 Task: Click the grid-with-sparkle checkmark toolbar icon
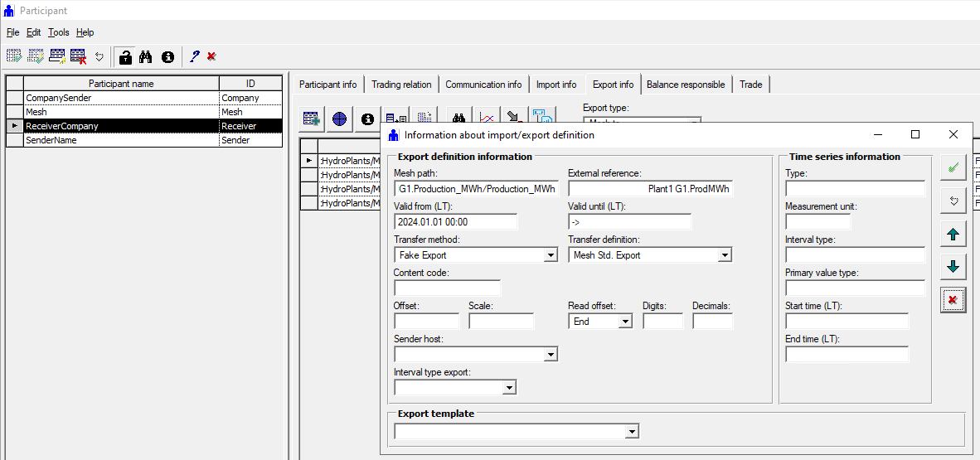36,56
